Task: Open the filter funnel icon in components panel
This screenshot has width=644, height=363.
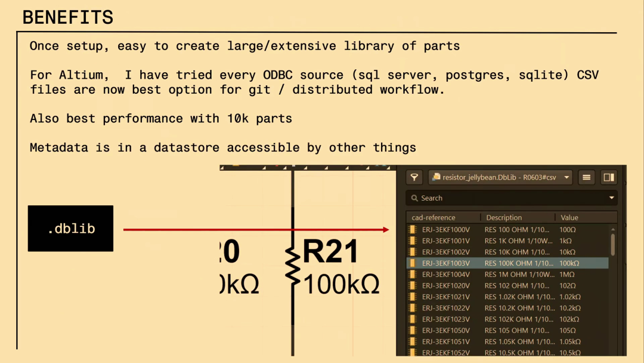Action: (x=414, y=177)
